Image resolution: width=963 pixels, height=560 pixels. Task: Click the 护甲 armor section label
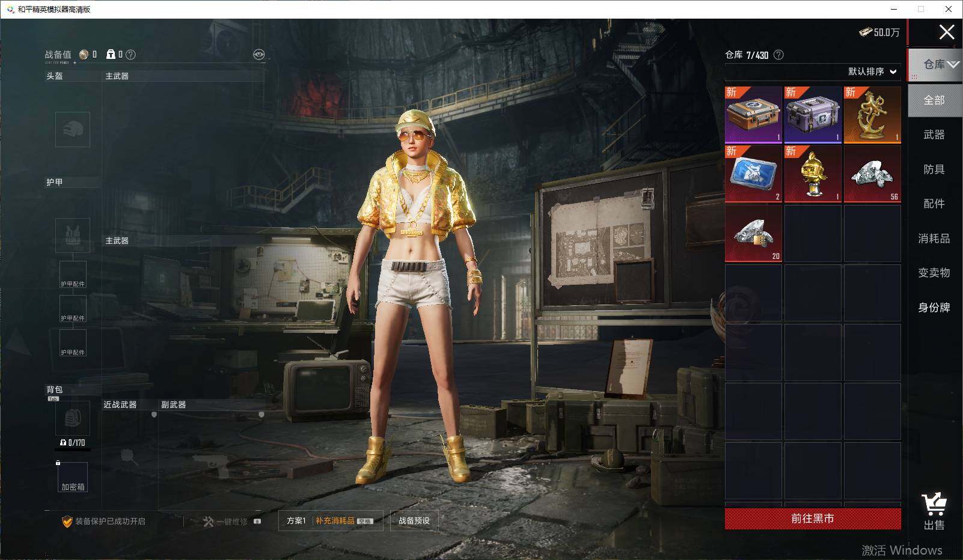point(55,182)
